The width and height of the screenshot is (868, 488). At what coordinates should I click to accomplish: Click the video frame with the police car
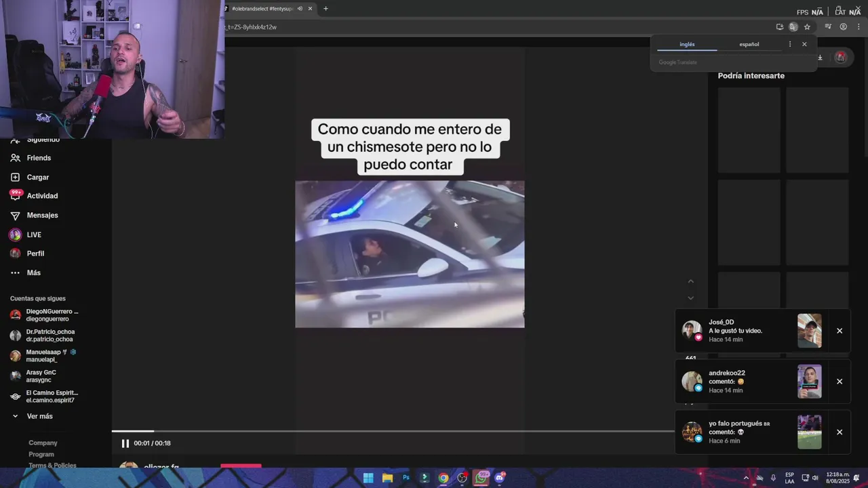point(410,254)
